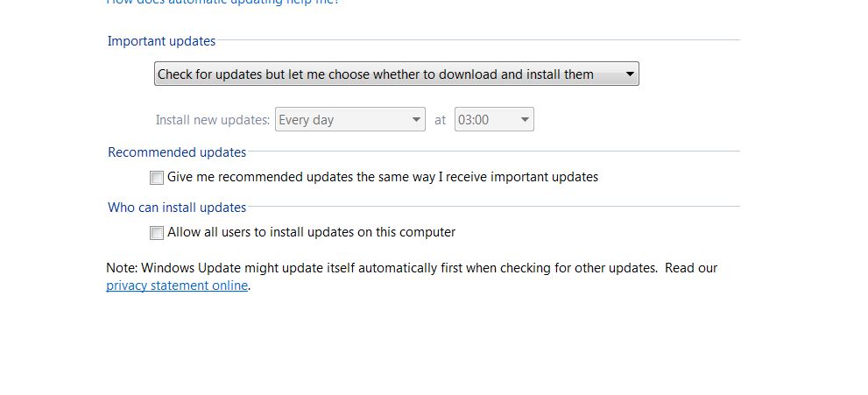Click the "Install new updates:" label
This screenshot has width=868, height=395.
pos(213,120)
